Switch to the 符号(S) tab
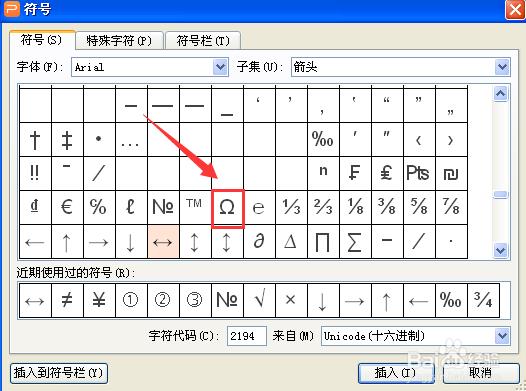Image resolution: width=526 pixels, height=391 pixels. click(41, 40)
